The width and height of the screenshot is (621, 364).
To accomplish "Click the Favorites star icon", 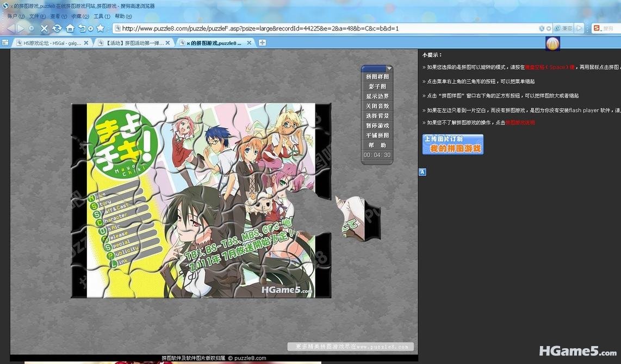I will coord(101,28).
